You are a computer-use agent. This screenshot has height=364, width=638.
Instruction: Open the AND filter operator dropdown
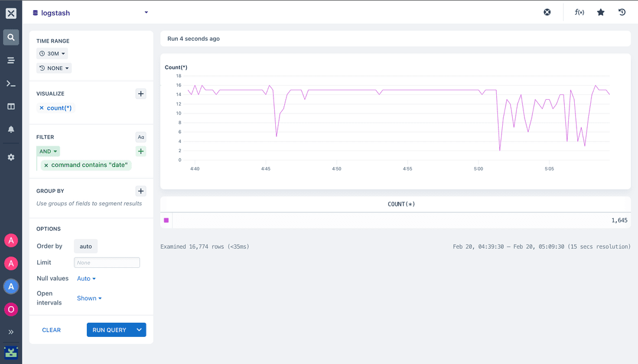[x=48, y=151]
